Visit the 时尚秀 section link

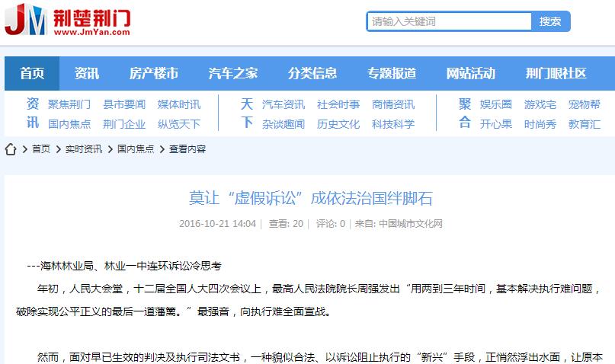(540, 124)
